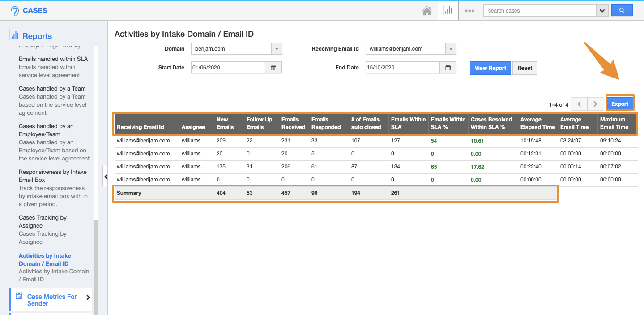Image resolution: width=644 pixels, height=315 pixels.
Task: Click the three-dot more options icon
Action: pos(469,11)
